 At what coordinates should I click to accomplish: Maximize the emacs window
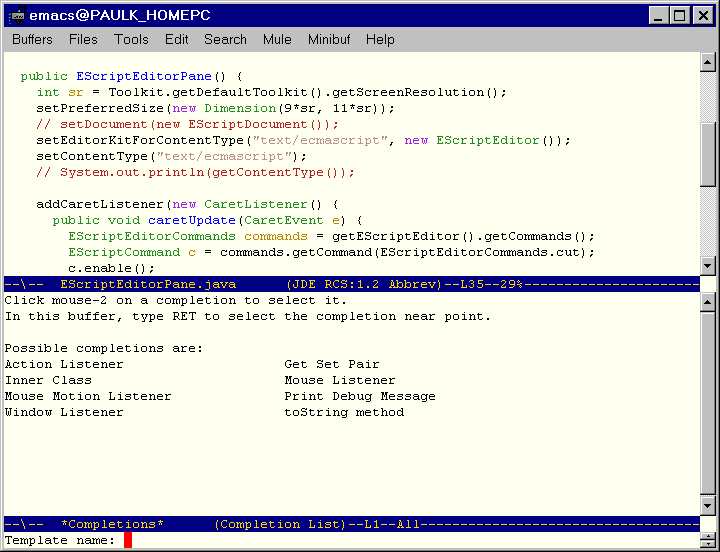pyautogui.click(x=679, y=15)
